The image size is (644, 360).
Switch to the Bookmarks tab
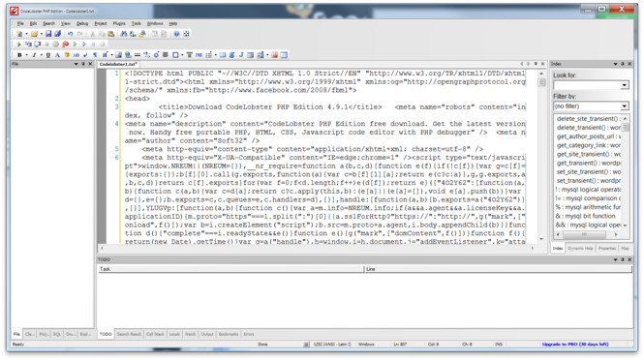click(x=229, y=334)
